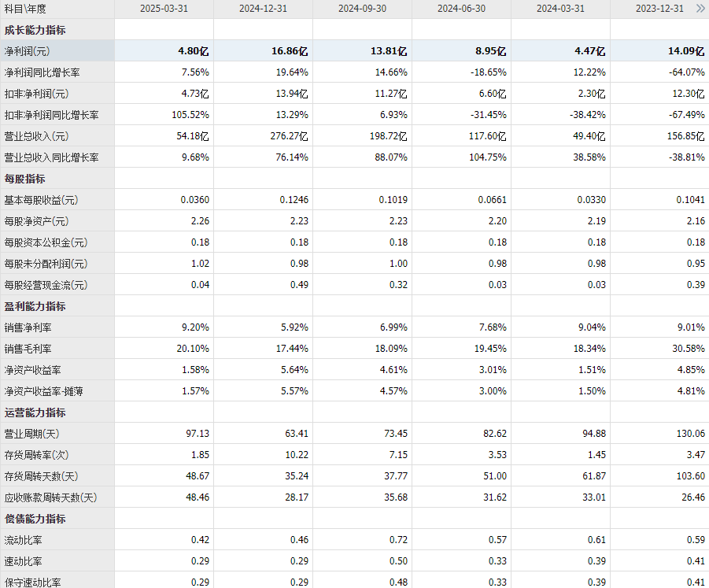Click the 扣非净利润同比增长率 row label

(x=52, y=115)
